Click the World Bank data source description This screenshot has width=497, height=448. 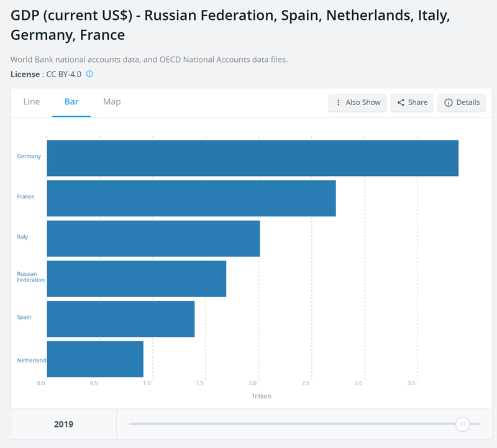(149, 60)
